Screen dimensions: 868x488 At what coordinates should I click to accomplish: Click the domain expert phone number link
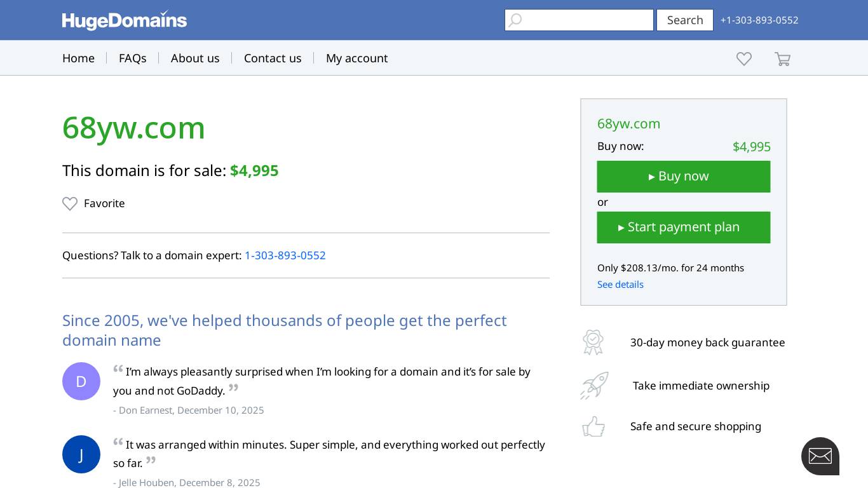click(285, 255)
